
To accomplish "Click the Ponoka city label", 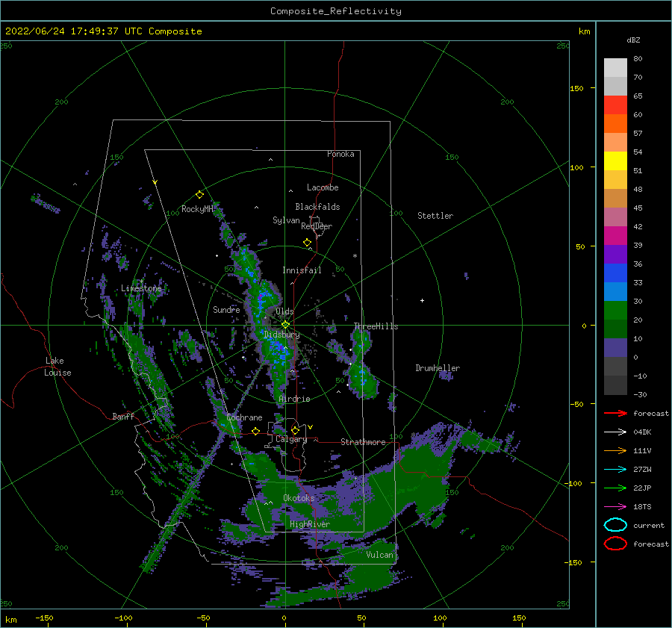I will (x=340, y=154).
